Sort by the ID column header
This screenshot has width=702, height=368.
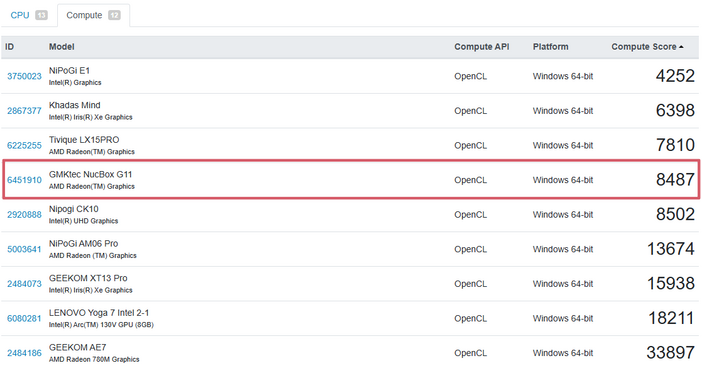coord(9,47)
